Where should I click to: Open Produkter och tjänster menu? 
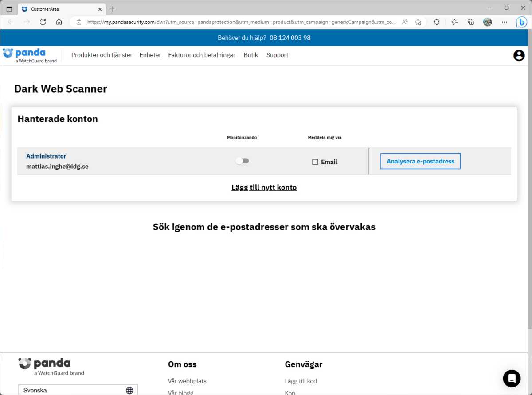pyautogui.click(x=102, y=55)
